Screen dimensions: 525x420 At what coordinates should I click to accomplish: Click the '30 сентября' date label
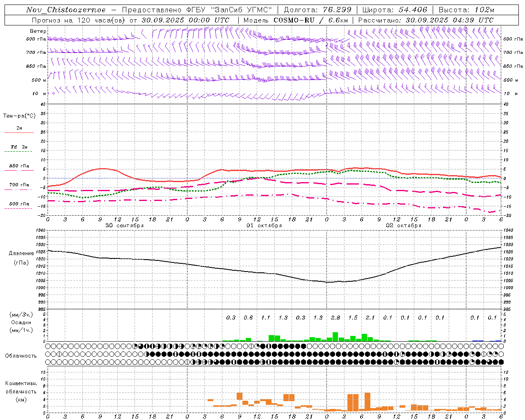(x=124, y=226)
